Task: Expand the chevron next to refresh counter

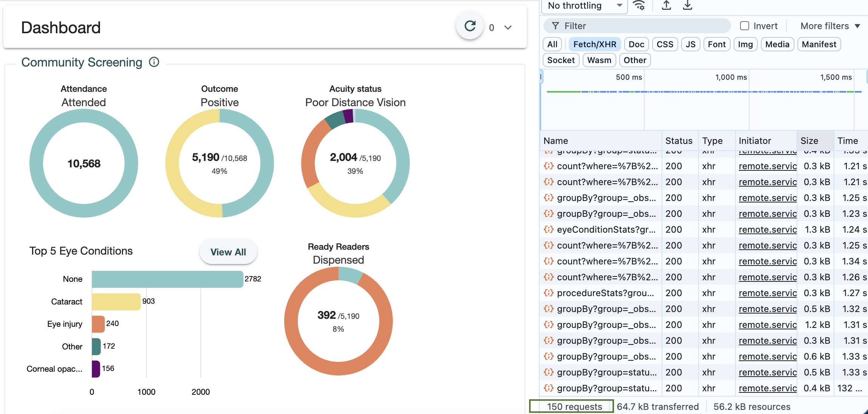Action: tap(508, 28)
